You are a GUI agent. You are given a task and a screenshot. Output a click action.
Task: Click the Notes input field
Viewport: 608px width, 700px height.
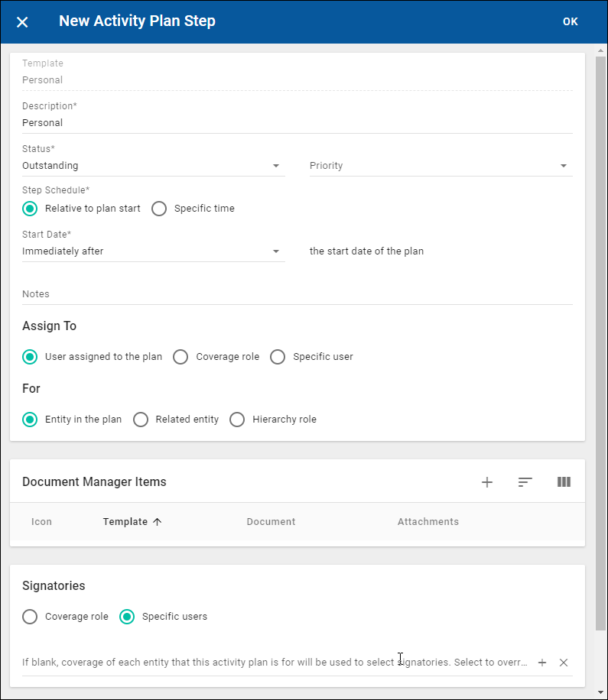coord(297,294)
